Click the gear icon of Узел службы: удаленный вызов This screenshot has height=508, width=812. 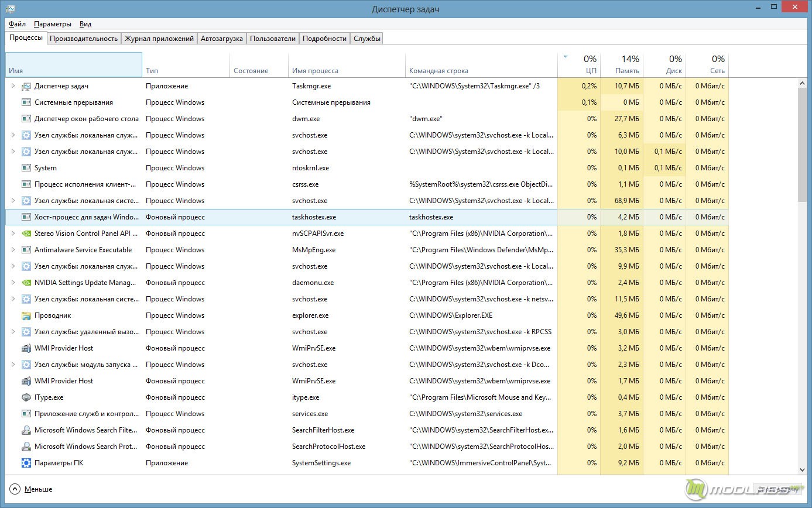coord(26,332)
